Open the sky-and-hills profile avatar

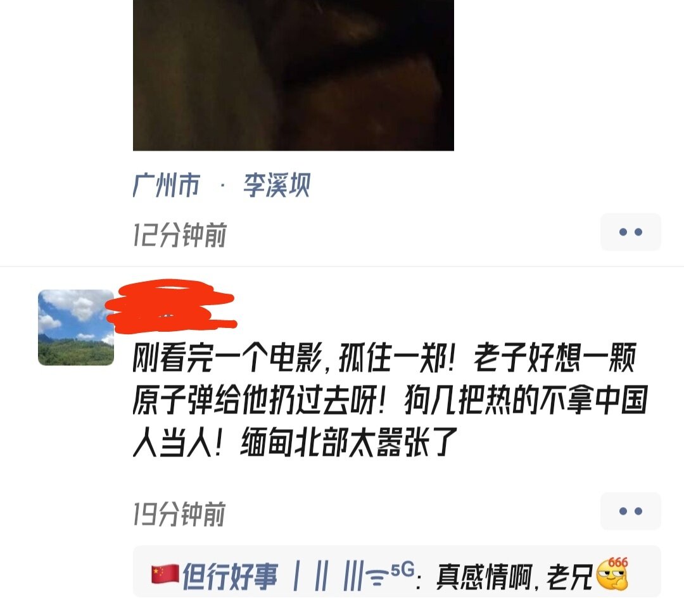tap(76, 327)
